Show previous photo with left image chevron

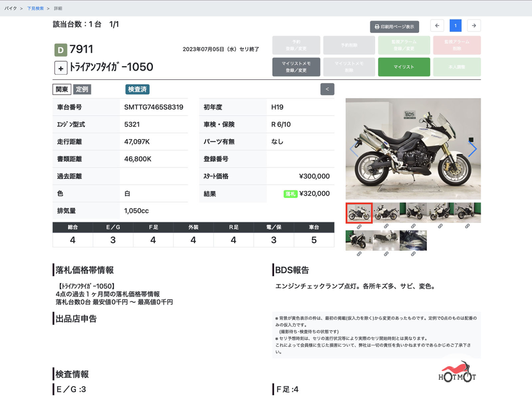tap(353, 149)
